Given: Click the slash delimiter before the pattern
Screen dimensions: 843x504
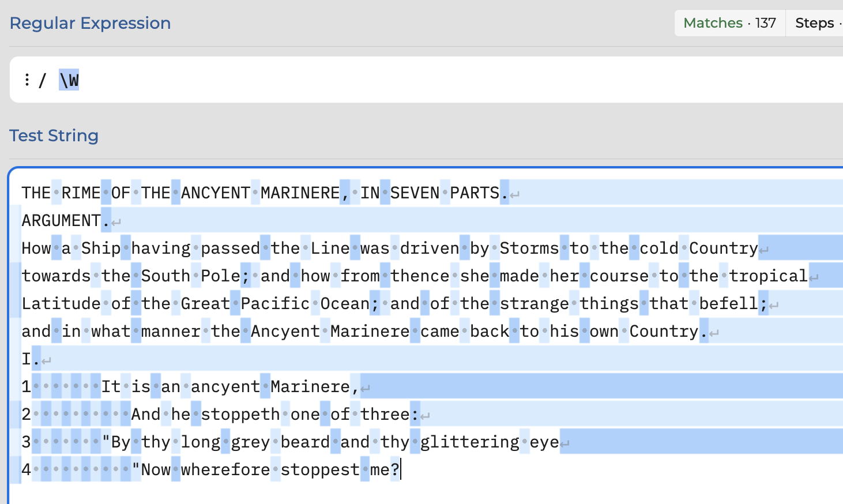Looking at the screenshot, I should [x=42, y=80].
